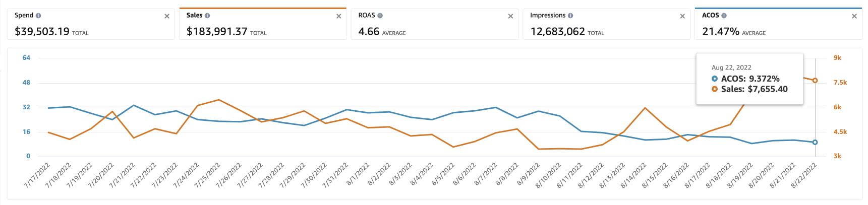Remove the Spend metric card

[167, 16]
